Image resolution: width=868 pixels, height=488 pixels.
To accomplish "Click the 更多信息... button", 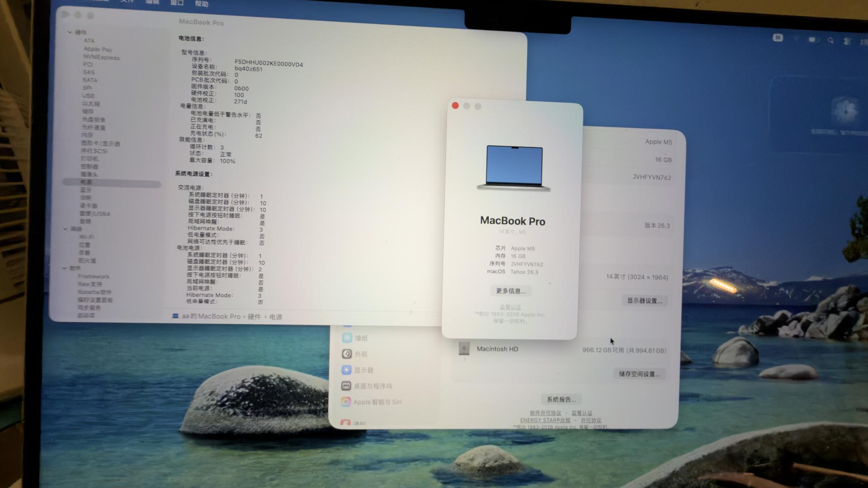I will pos(511,291).
